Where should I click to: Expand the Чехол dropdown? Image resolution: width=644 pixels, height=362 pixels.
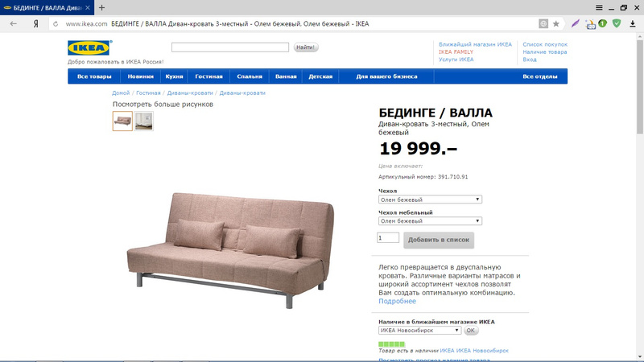tap(430, 200)
